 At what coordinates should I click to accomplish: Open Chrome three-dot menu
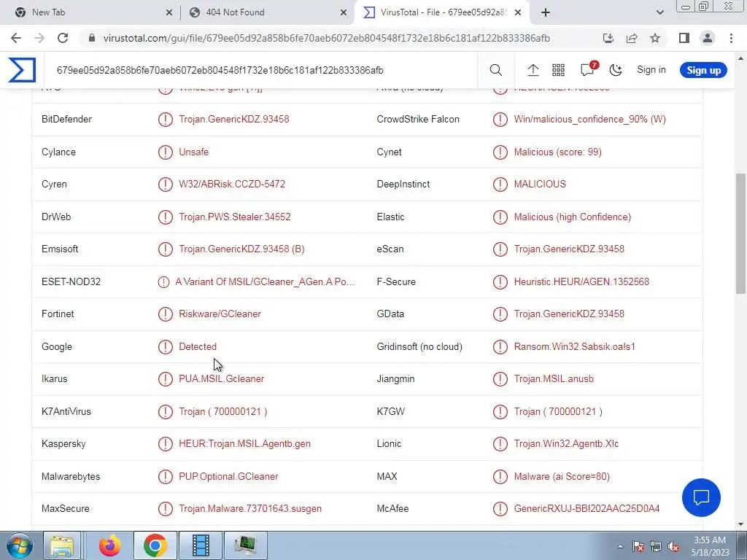731,38
